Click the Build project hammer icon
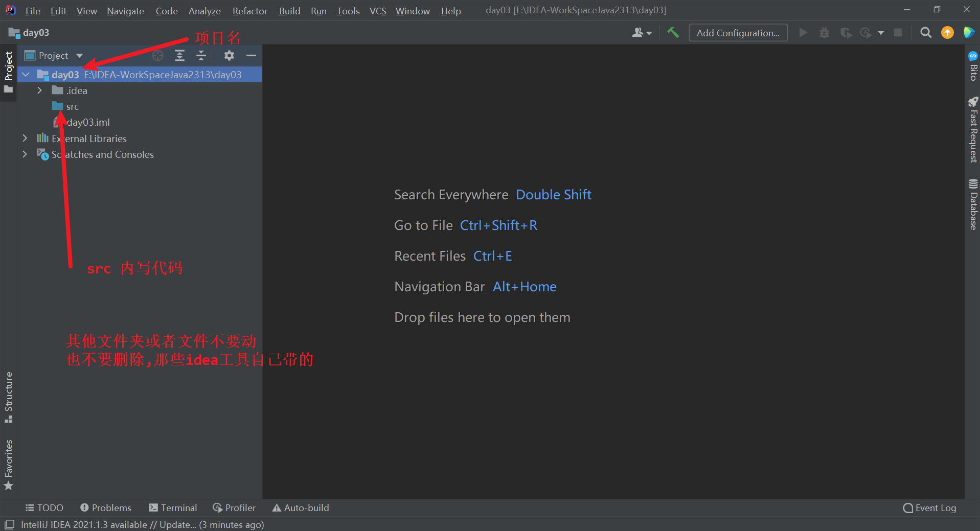This screenshot has height=531, width=980. coord(673,33)
